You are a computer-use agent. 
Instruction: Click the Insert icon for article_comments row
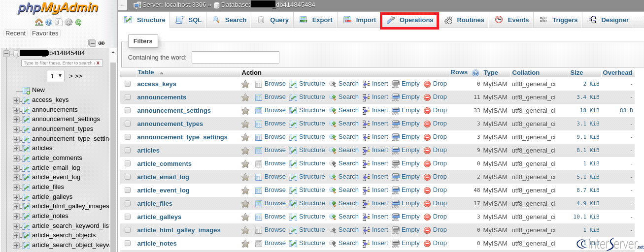click(366, 164)
